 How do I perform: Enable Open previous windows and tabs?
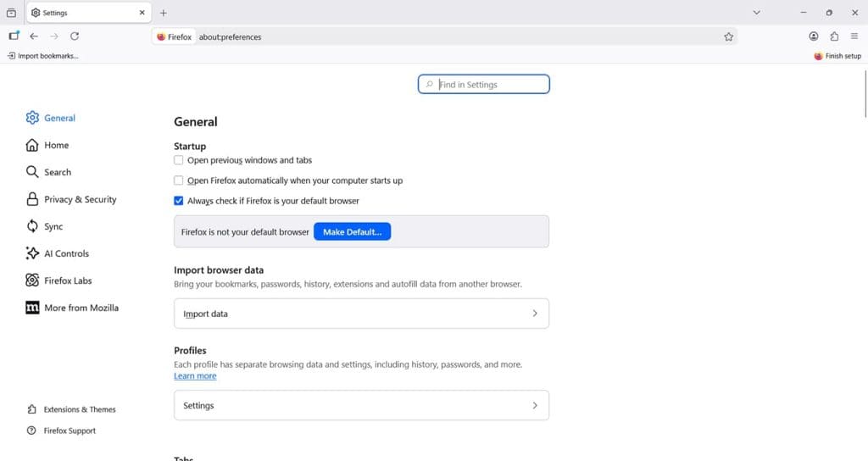178,160
